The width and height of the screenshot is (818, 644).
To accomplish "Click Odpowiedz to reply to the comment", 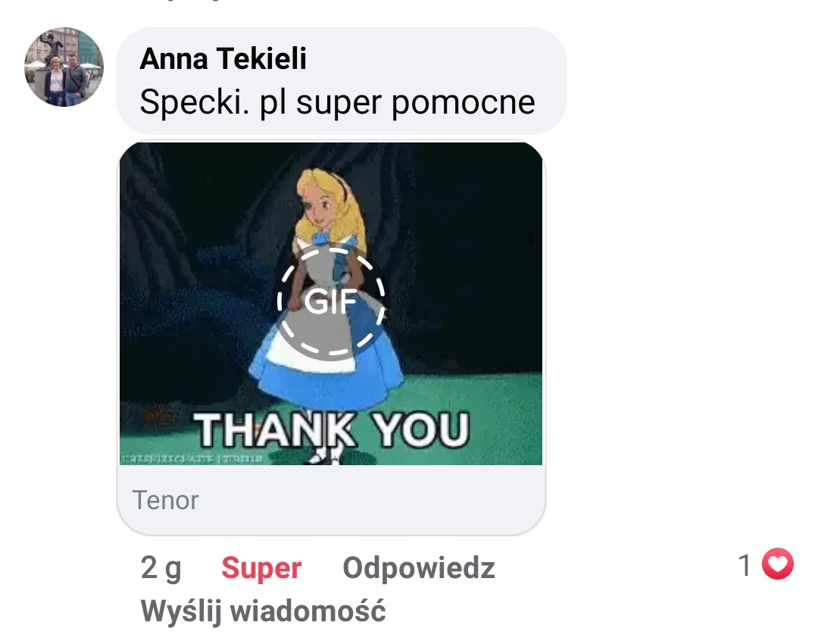I will [418, 567].
